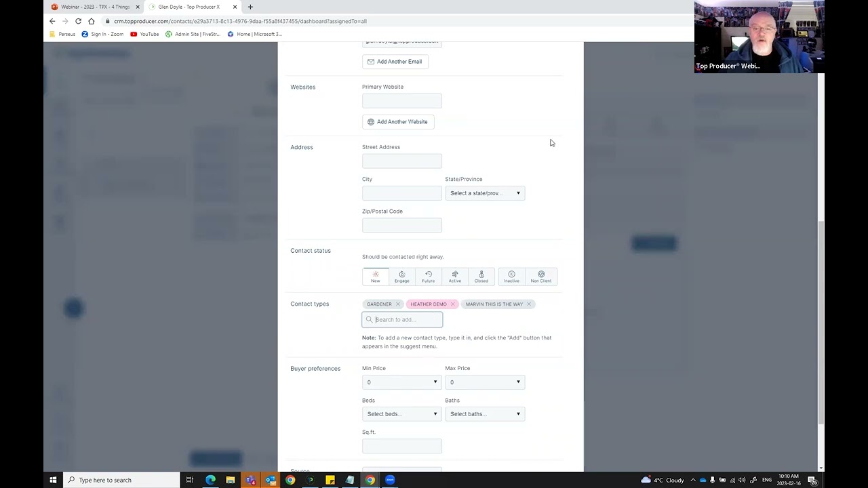Image resolution: width=868 pixels, height=488 pixels.
Task: Set contact status to New
Action: click(x=376, y=277)
